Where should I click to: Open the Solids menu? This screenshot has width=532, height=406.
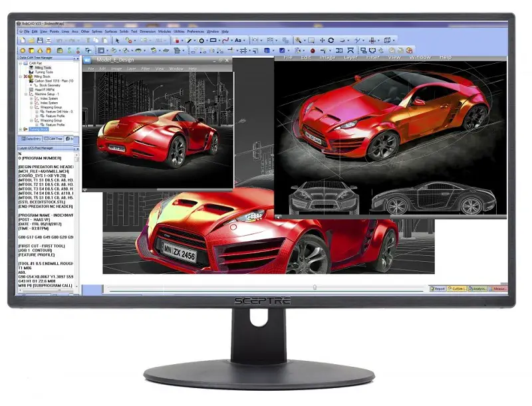coord(124,31)
